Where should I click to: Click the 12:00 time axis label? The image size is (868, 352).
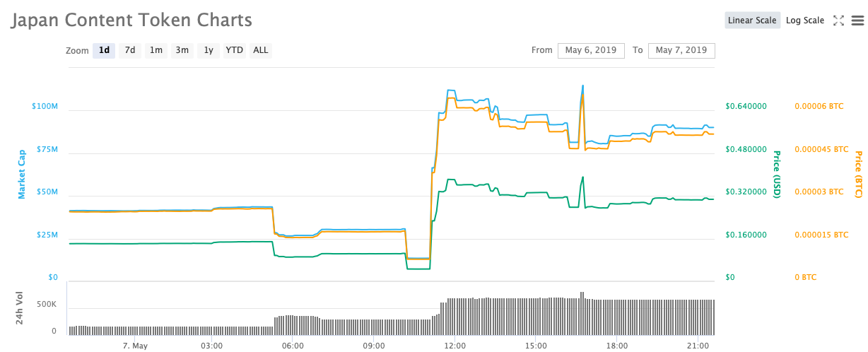(x=455, y=346)
